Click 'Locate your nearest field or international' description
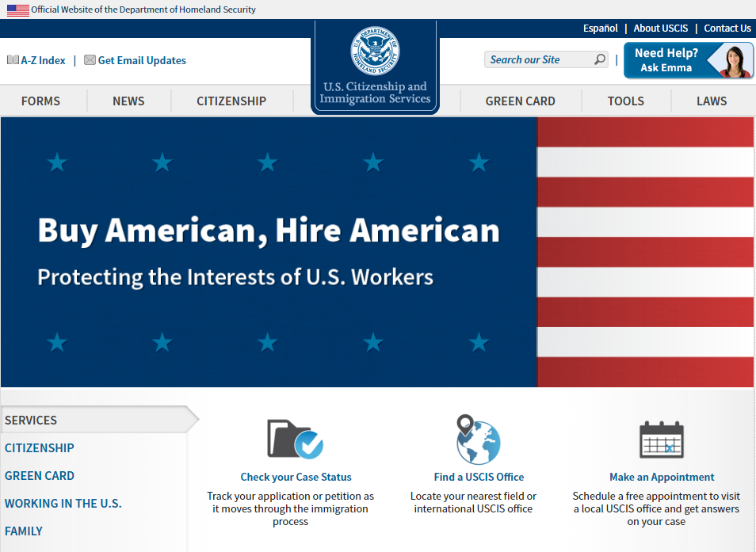This screenshot has width=756, height=552. coord(473,502)
